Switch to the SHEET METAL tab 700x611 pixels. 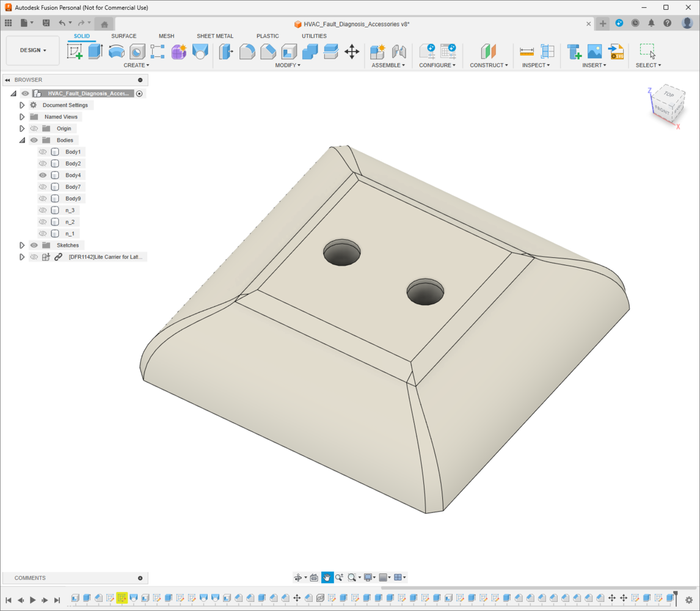(215, 36)
